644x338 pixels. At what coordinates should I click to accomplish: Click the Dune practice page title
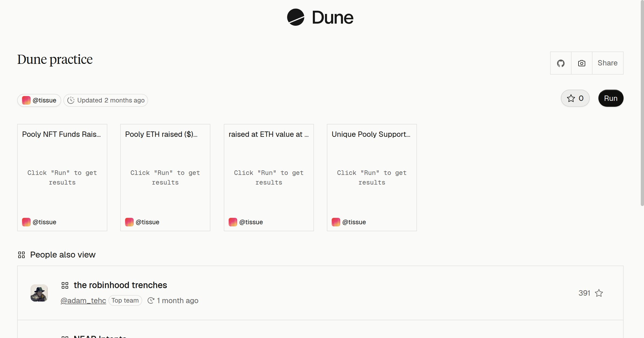(x=55, y=60)
